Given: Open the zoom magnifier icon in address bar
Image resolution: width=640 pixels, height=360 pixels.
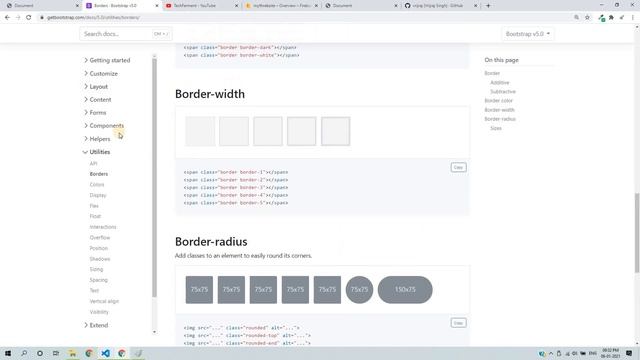Looking at the screenshot, I should tap(576, 18).
